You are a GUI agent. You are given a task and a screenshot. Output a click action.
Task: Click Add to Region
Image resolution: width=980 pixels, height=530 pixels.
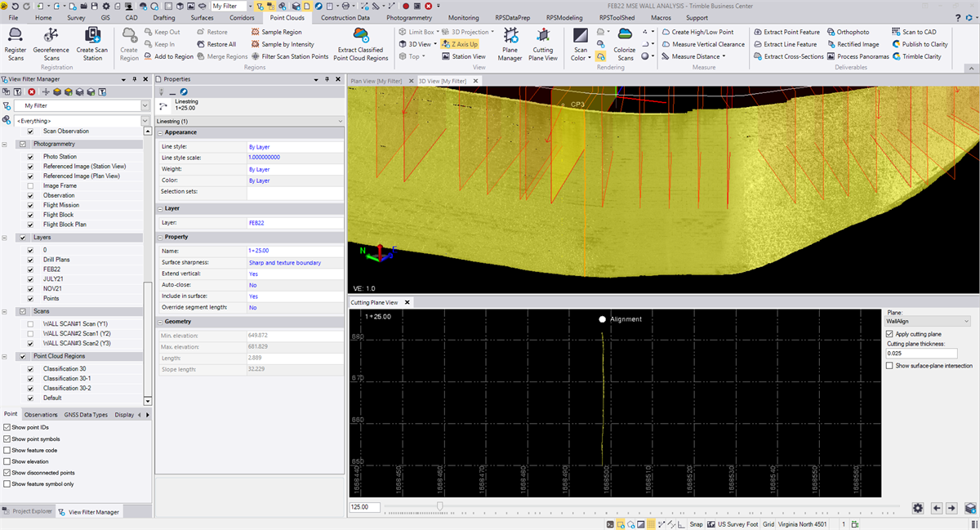pos(167,56)
